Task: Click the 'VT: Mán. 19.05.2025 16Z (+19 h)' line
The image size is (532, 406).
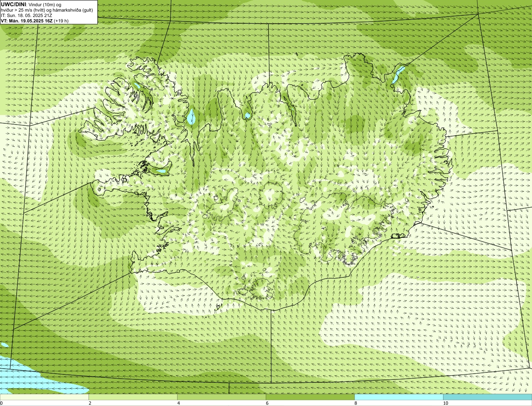Action: (34, 20)
